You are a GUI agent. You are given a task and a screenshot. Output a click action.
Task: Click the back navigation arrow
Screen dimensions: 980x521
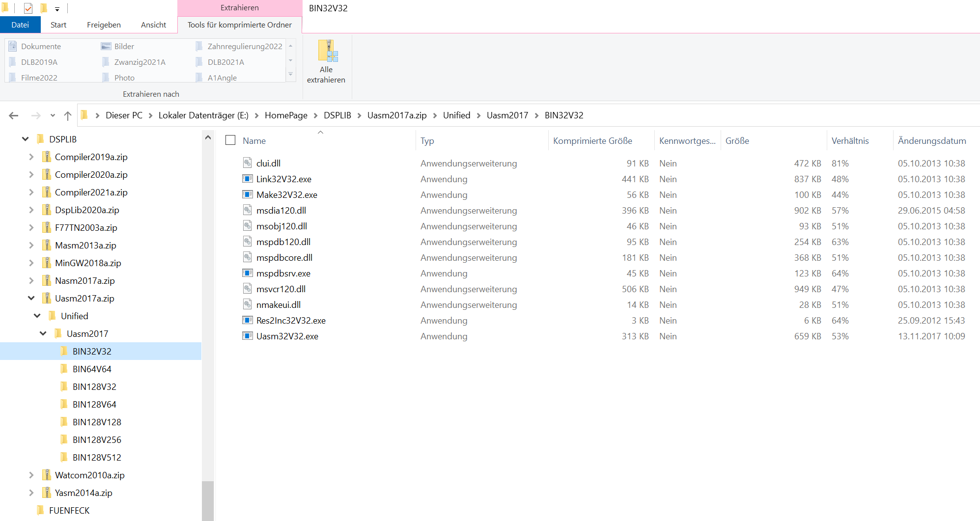[14, 115]
